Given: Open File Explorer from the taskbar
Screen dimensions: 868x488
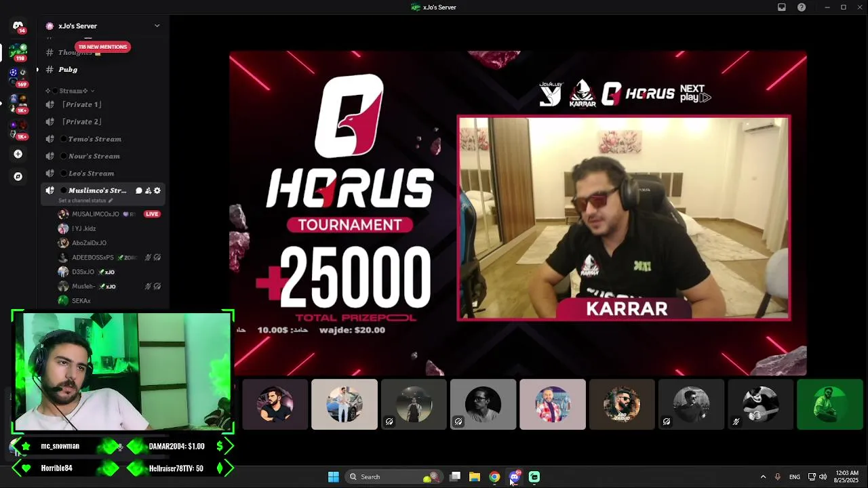Looking at the screenshot, I should click(475, 477).
